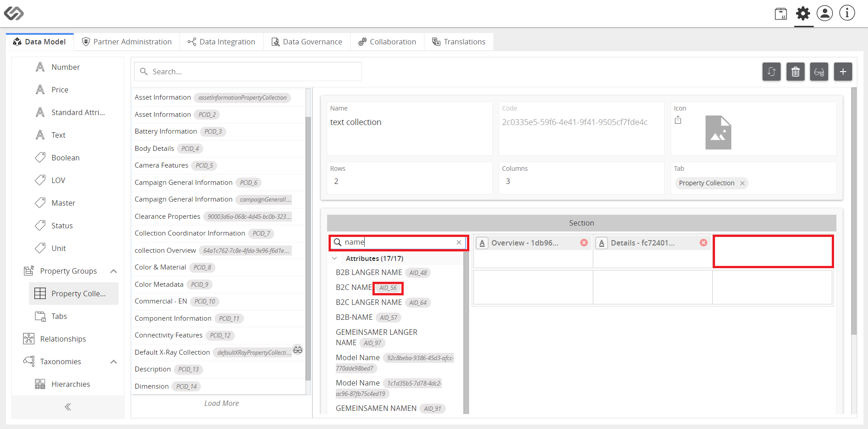Select Clearance Properties row

[219, 217]
